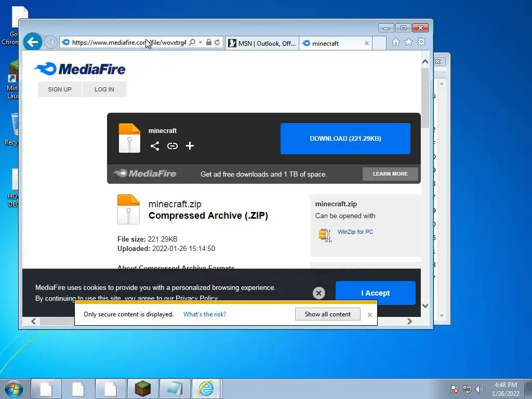Viewport: 532px width, 399px height.
Task: Click the first blank document taskbar icon
Action: pyautogui.click(x=46, y=389)
